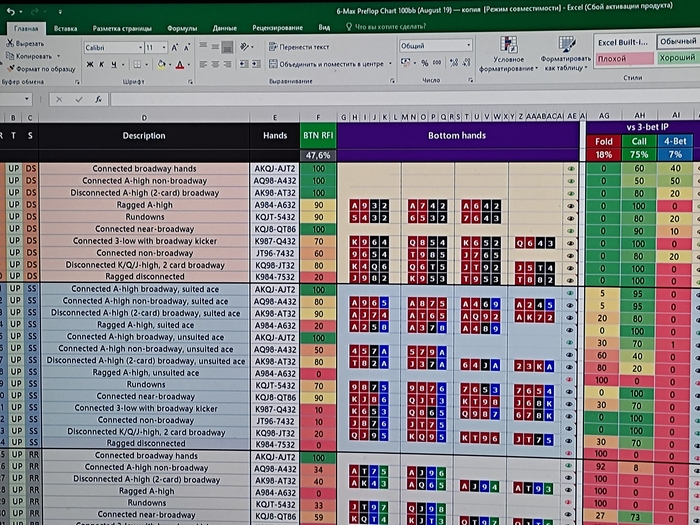Apply comma style (000) format

pos(437,62)
